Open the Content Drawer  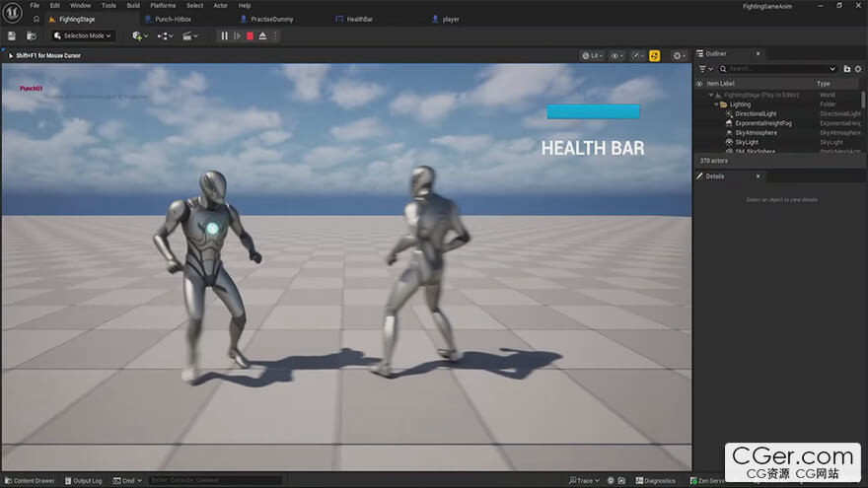pyautogui.click(x=30, y=481)
